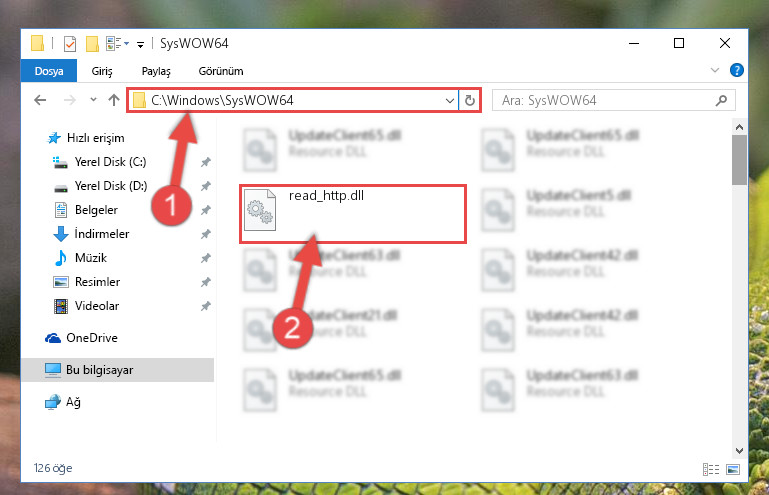Go up one folder level with the up arrow
The image size is (769, 495).
tap(114, 100)
